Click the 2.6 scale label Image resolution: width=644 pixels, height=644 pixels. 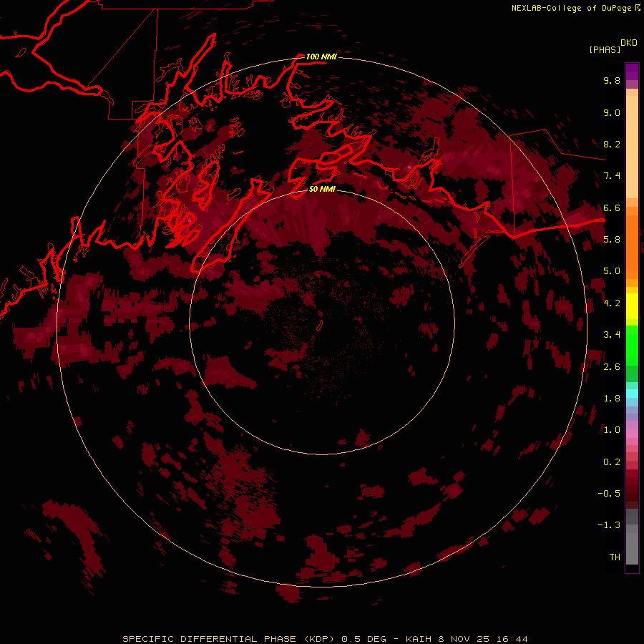[x=612, y=367]
